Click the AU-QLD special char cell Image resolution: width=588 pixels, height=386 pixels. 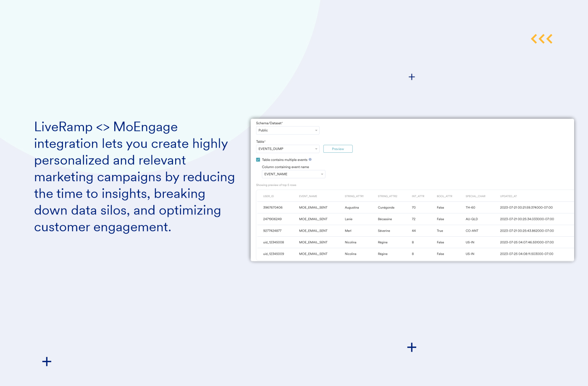click(472, 219)
